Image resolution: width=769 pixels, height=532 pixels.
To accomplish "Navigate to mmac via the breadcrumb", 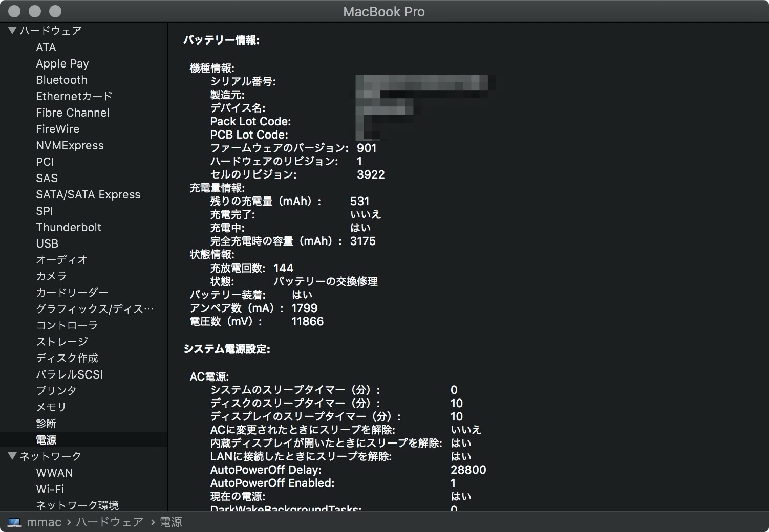I will click(45, 522).
